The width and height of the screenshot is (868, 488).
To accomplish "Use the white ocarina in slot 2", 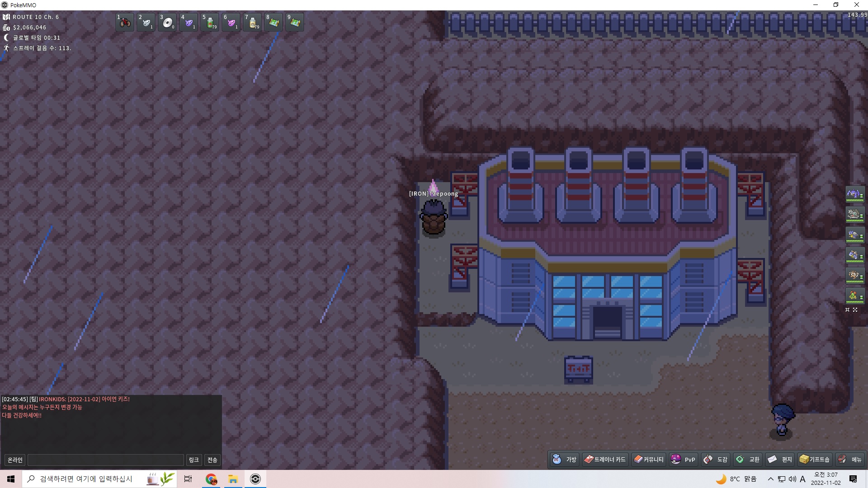I will click(146, 22).
